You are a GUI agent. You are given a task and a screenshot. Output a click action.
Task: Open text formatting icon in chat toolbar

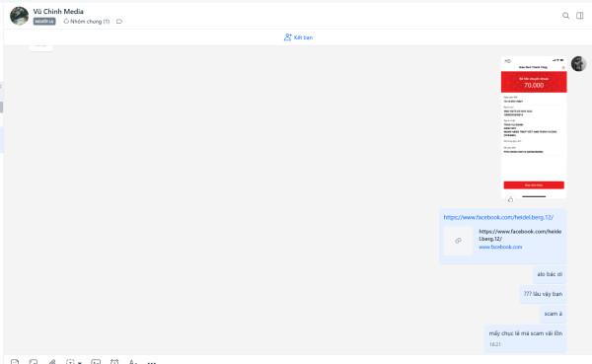click(x=133, y=362)
